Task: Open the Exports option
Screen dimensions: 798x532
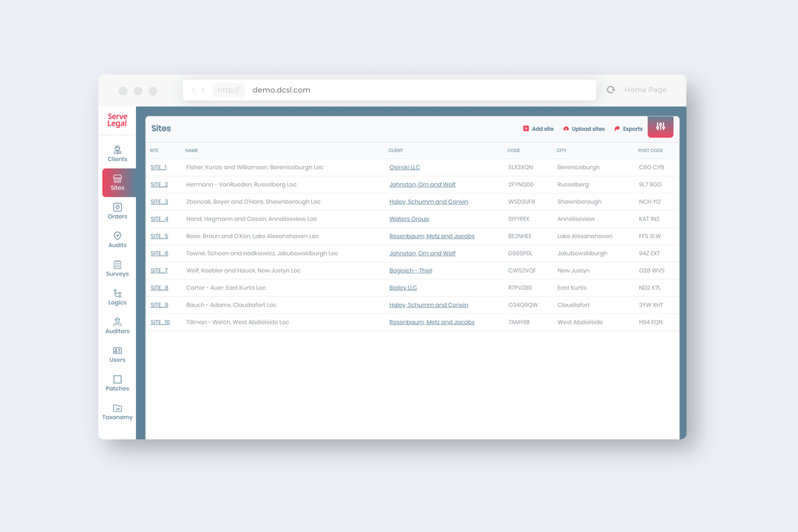Action: (x=628, y=129)
